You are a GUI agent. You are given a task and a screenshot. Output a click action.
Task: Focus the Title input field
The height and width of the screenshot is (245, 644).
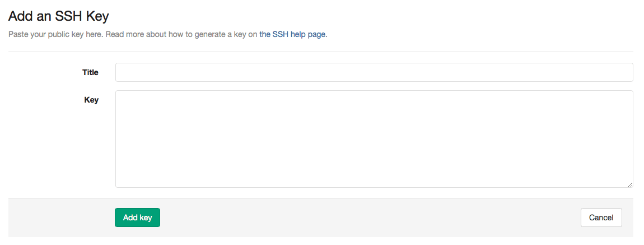pos(374,72)
